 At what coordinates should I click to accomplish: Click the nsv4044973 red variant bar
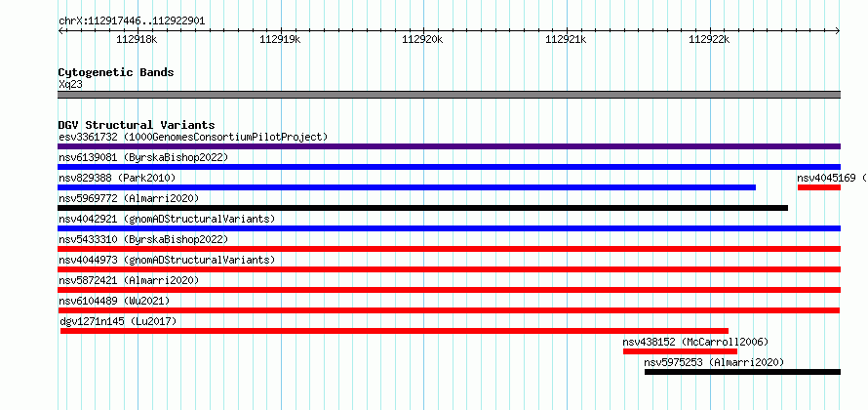pos(449,269)
